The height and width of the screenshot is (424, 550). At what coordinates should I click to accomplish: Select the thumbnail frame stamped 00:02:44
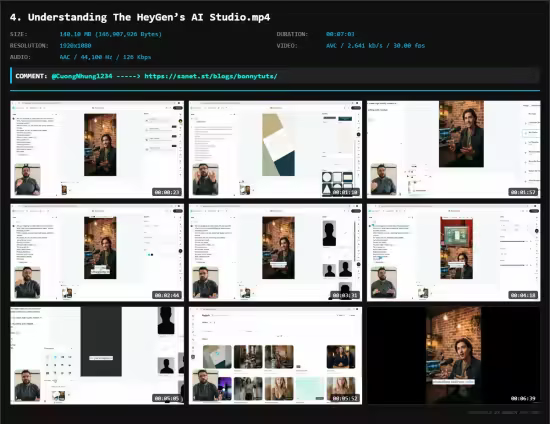coord(97,253)
